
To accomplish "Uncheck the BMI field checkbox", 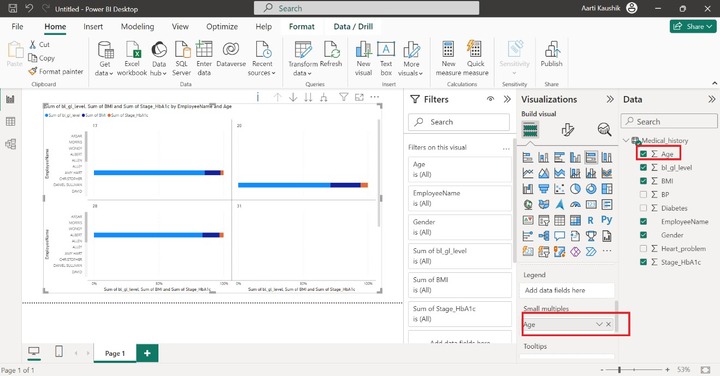I will click(x=643, y=181).
